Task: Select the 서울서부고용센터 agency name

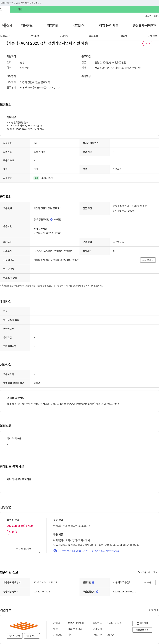Action: pyautogui.click(x=122, y=583)
